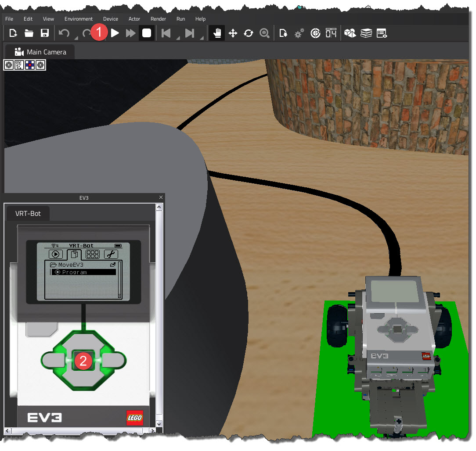
Task: Open the View menu
Action: pyautogui.click(x=48, y=19)
